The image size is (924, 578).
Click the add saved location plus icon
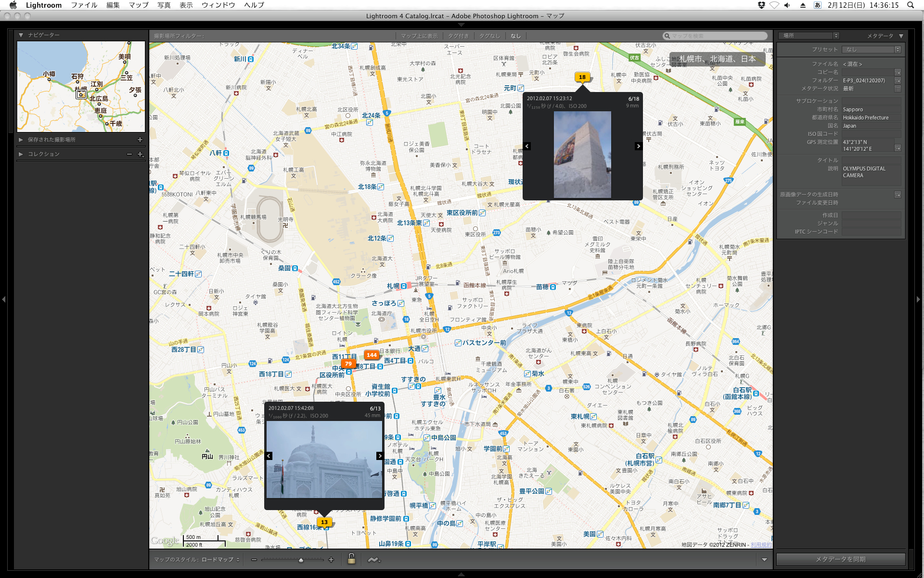[x=140, y=140]
